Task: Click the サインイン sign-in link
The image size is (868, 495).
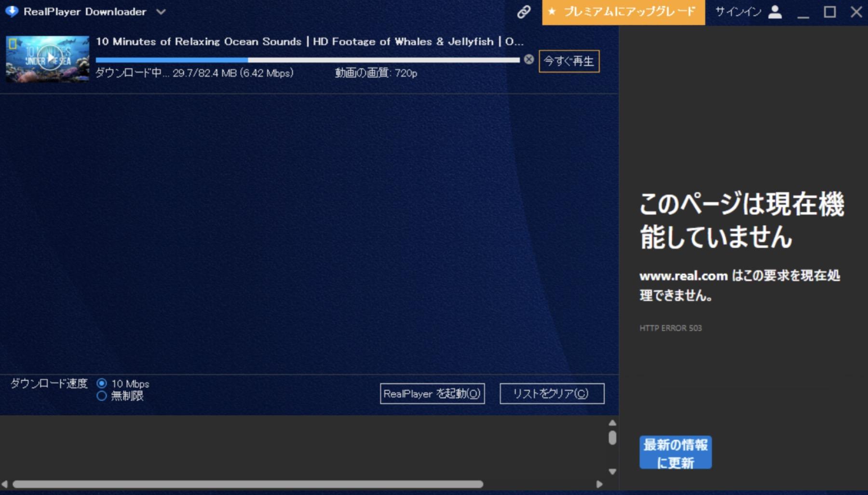Action: 738,12
